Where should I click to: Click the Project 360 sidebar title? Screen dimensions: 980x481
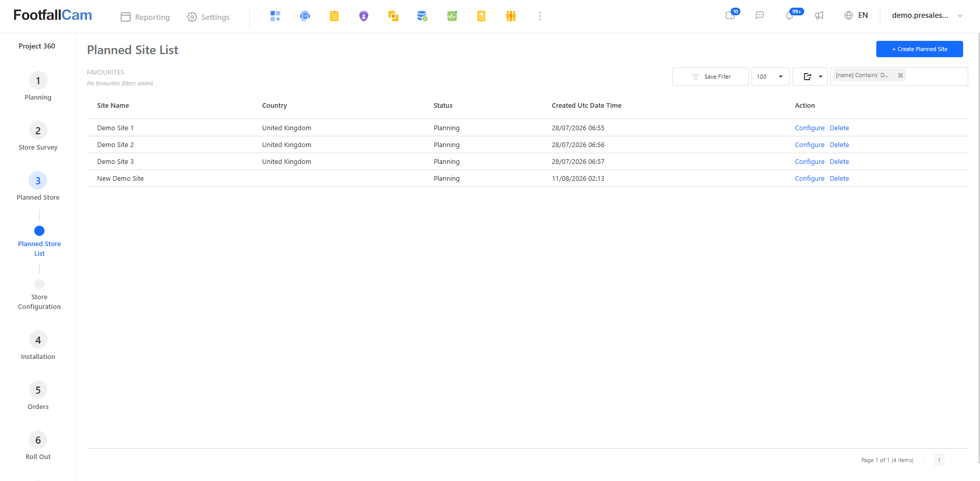click(x=37, y=46)
